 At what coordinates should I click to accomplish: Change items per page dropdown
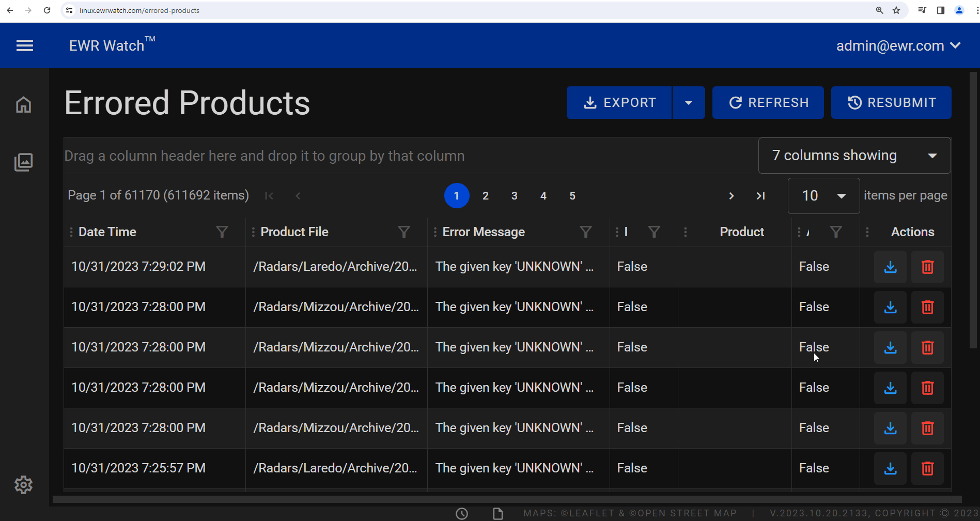tap(823, 196)
